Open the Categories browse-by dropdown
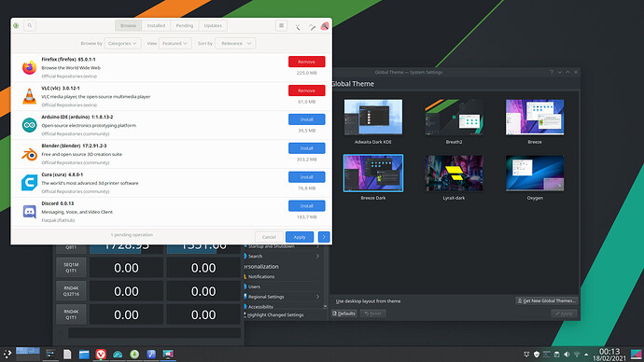This screenshot has width=644, height=362. pos(122,43)
